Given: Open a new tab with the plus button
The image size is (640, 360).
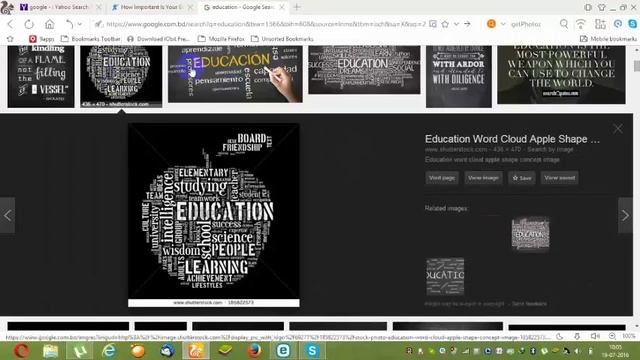Looking at the screenshot, I should click(x=297, y=7).
